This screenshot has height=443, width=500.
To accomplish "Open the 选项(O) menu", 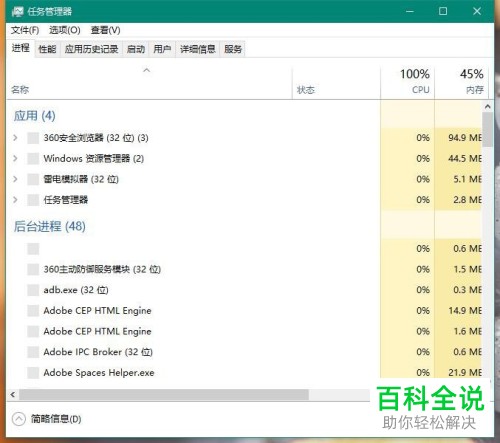I will point(65,30).
